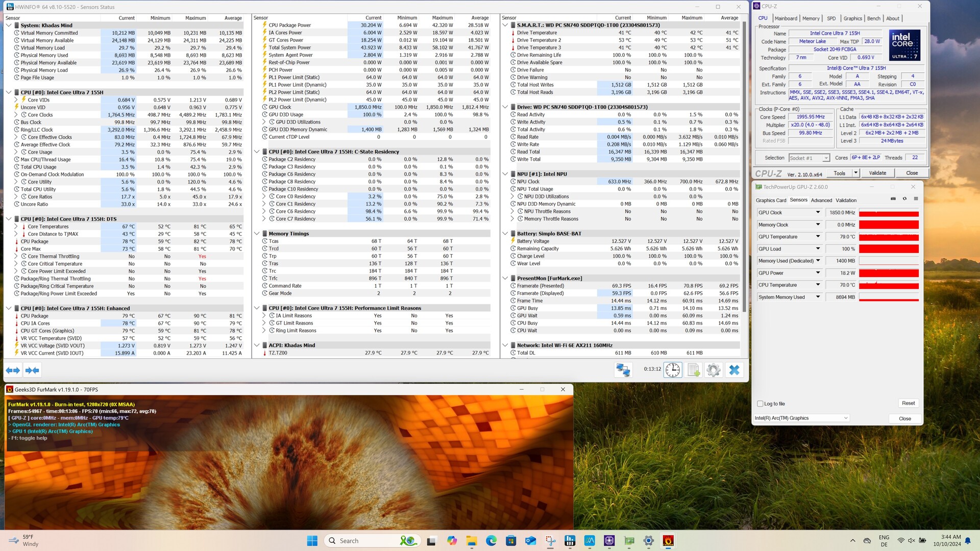Open File Explorer from the taskbar

[x=471, y=541]
